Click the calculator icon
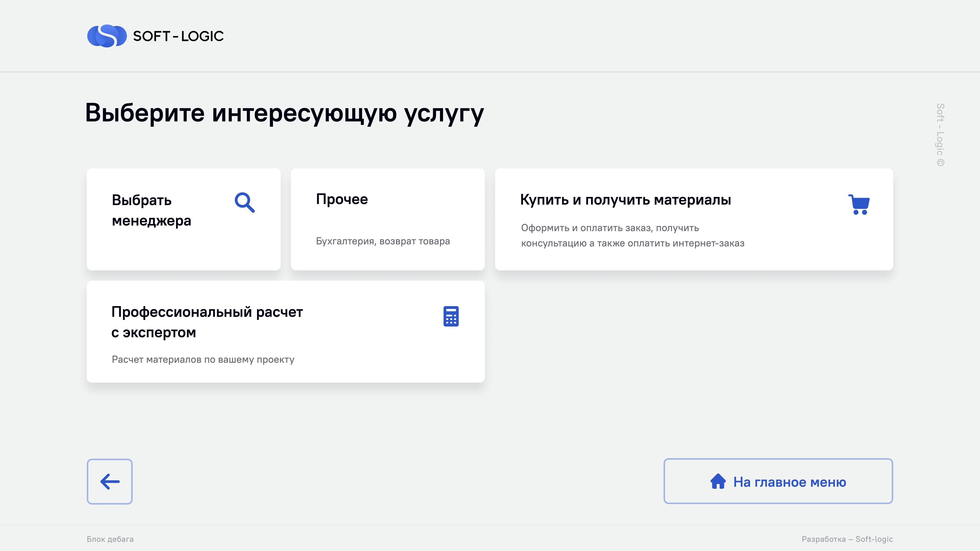This screenshot has width=980, height=551. coord(451,316)
